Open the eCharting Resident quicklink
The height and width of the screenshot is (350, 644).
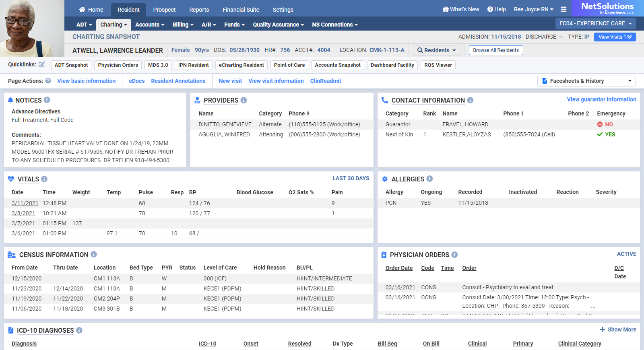[242, 65]
